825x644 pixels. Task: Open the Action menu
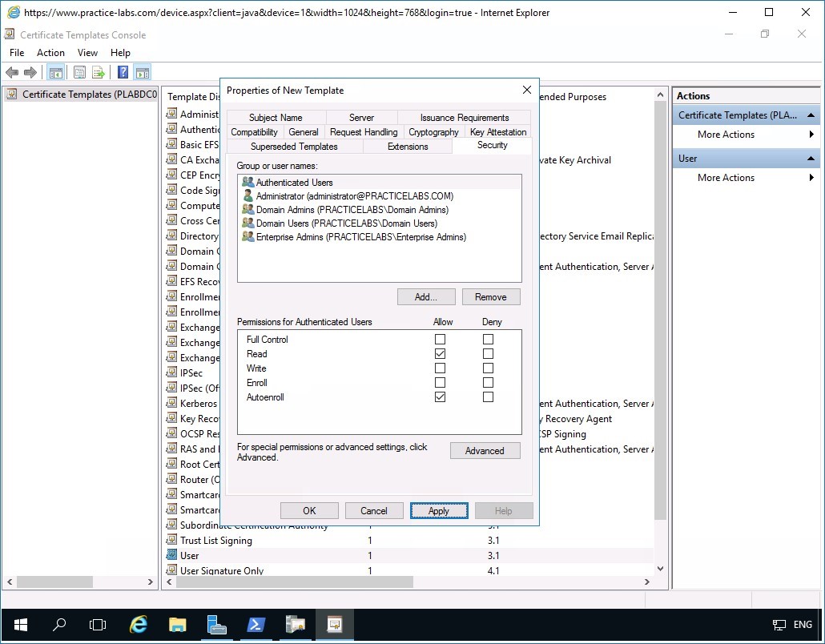pyautogui.click(x=50, y=53)
